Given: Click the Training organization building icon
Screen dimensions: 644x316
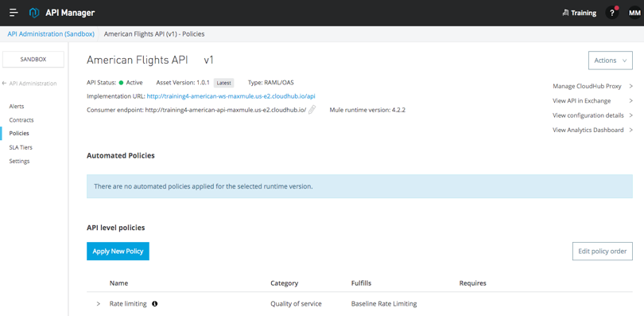Looking at the screenshot, I should (565, 13).
